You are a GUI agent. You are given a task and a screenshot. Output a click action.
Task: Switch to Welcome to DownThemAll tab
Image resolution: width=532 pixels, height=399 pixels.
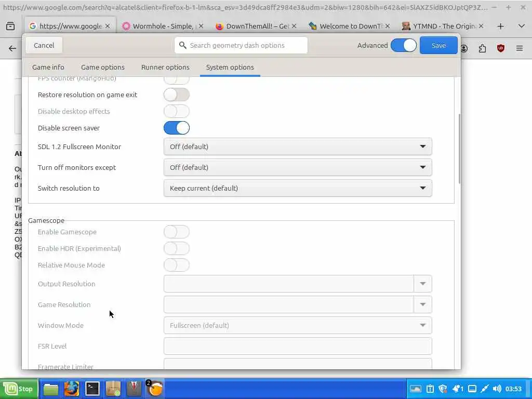coord(349,26)
